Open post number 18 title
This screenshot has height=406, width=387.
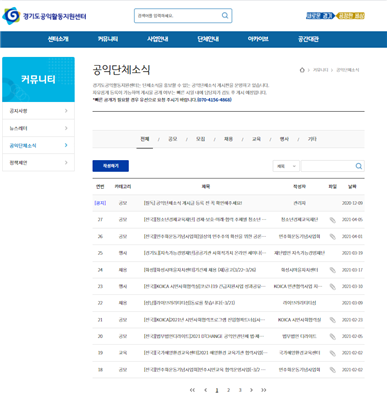coord(205,370)
